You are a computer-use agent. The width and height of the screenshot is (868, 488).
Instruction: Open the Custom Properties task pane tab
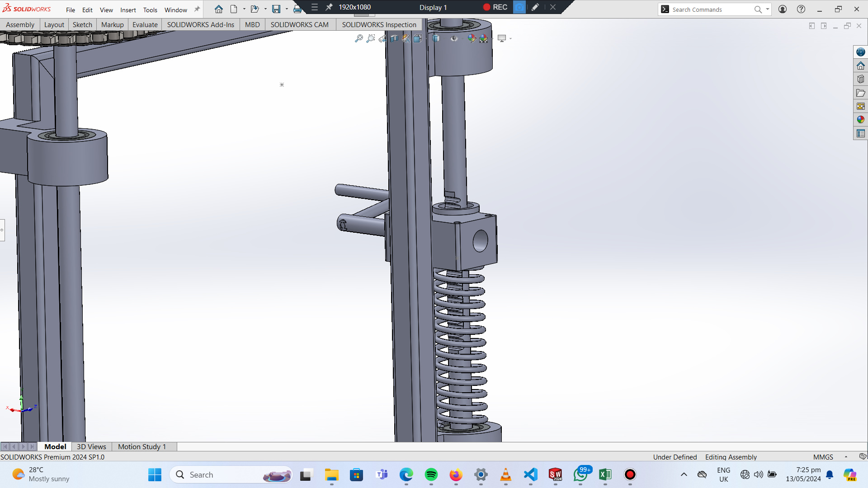pos(860,133)
